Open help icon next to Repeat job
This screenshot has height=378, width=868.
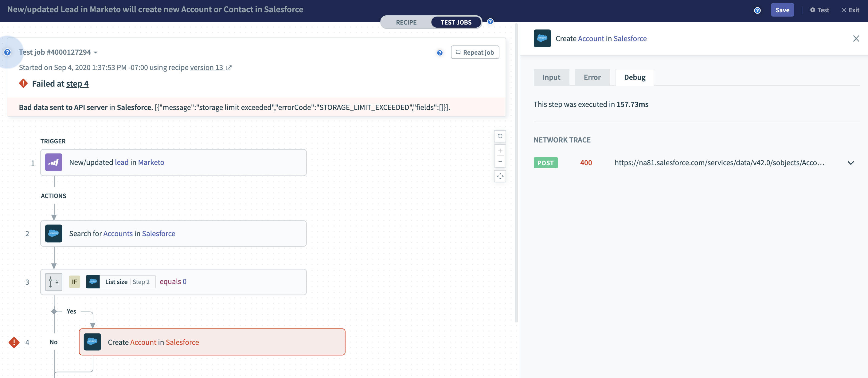click(440, 53)
